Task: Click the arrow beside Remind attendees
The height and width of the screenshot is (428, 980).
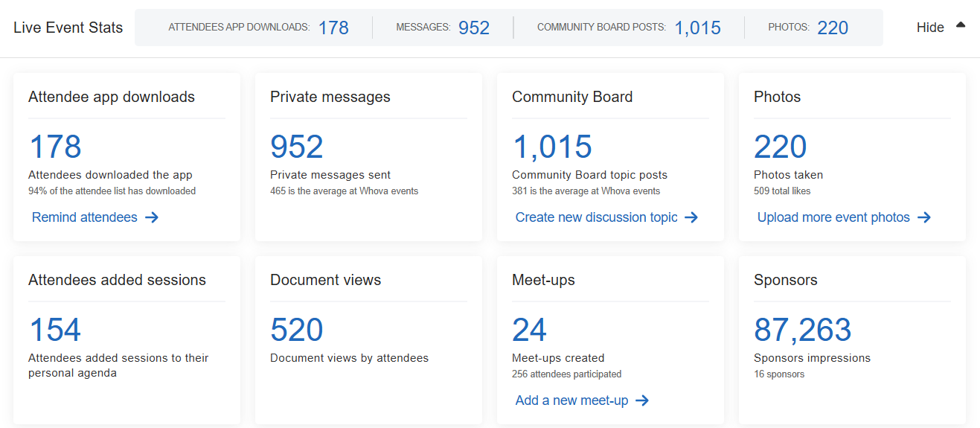Action: [152, 217]
